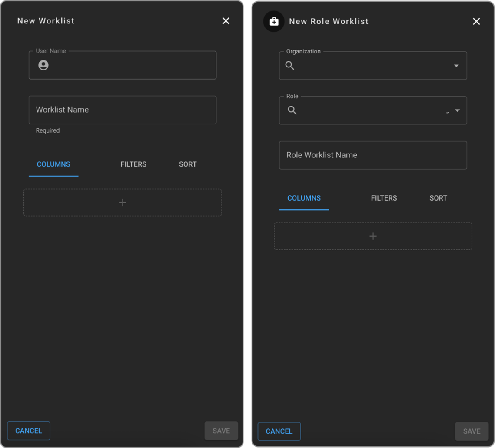Screen dimensions: 495x448
Task: Switch to the FILTERS tab in New Worklist
Action: (133, 164)
